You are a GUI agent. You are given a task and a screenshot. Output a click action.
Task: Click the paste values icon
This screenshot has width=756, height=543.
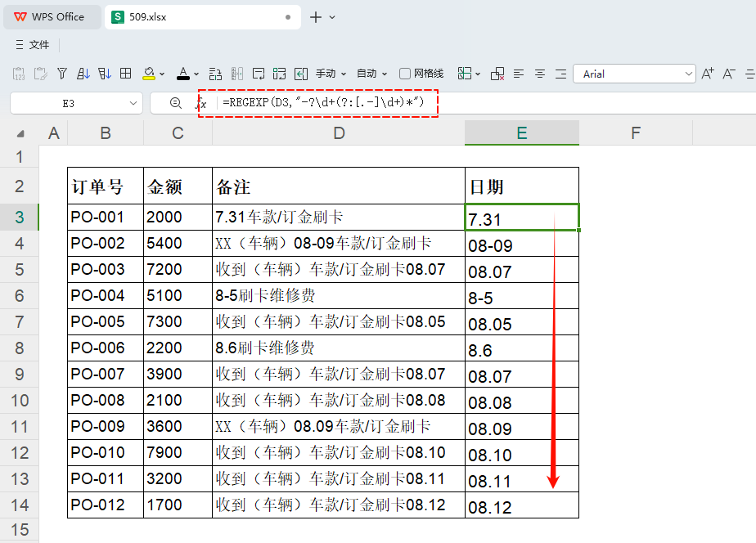19,74
